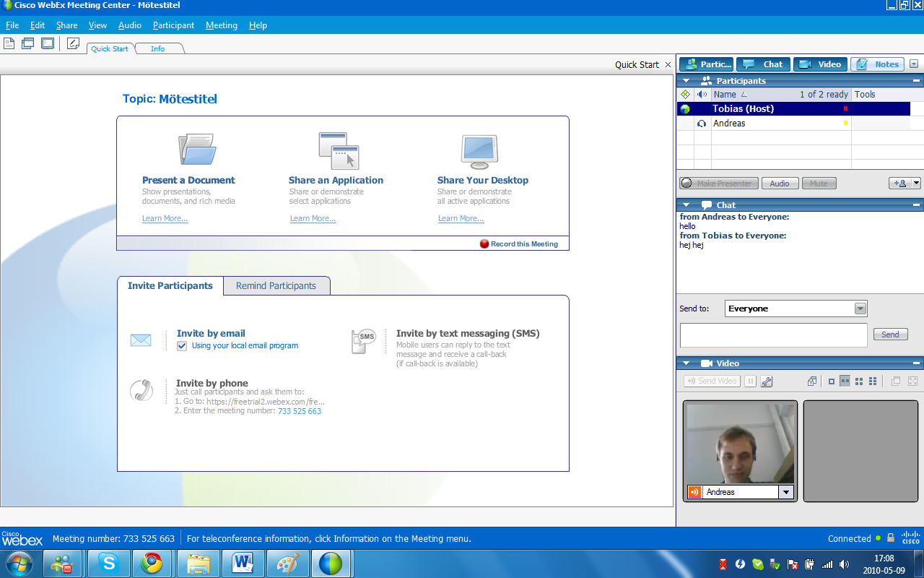Open Microsoft Word from the taskbar
924x578 pixels.
coord(242,563)
